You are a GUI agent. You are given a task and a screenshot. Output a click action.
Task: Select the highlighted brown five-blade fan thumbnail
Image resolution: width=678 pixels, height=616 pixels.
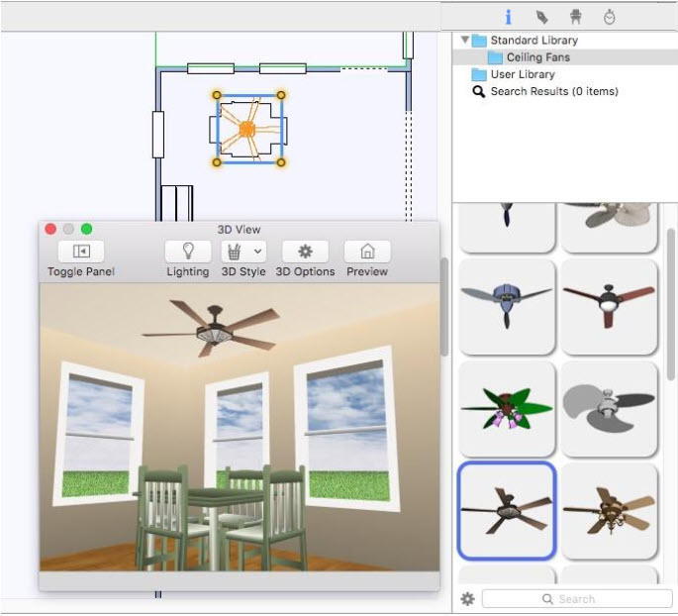[x=507, y=511]
